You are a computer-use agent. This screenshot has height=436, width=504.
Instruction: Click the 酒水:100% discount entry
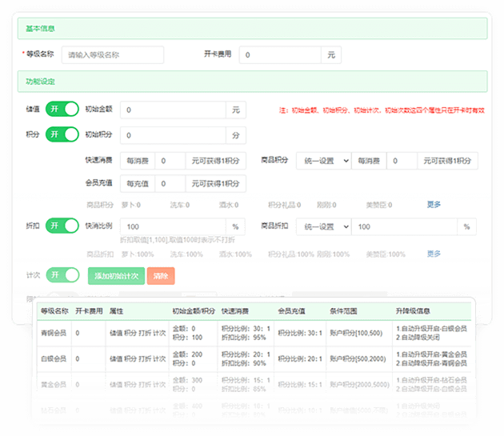[x=235, y=254]
